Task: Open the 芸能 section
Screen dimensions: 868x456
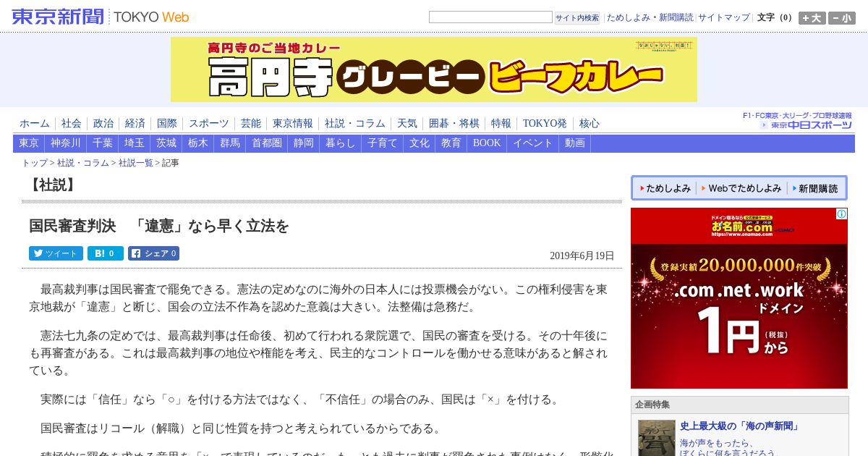Action: point(251,123)
